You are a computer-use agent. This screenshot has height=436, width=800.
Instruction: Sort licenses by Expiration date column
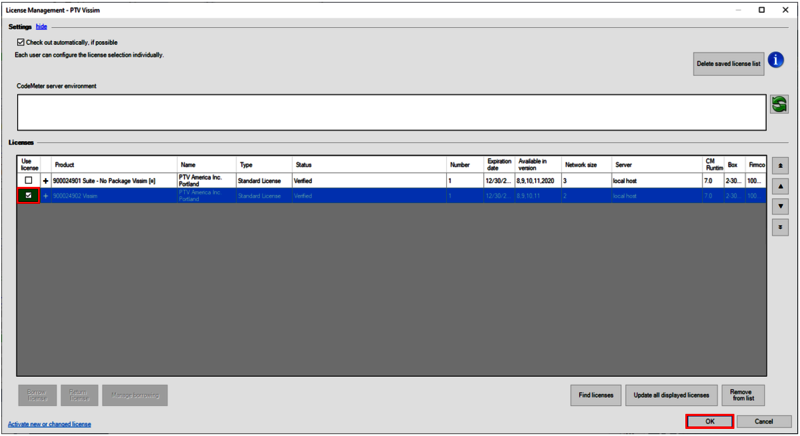click(498, 165)
